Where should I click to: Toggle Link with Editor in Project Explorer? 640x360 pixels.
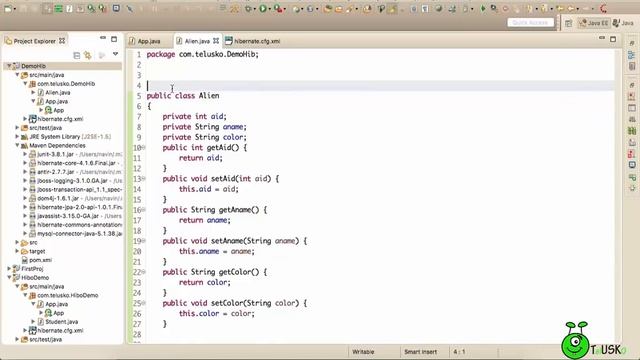(87, 55)
